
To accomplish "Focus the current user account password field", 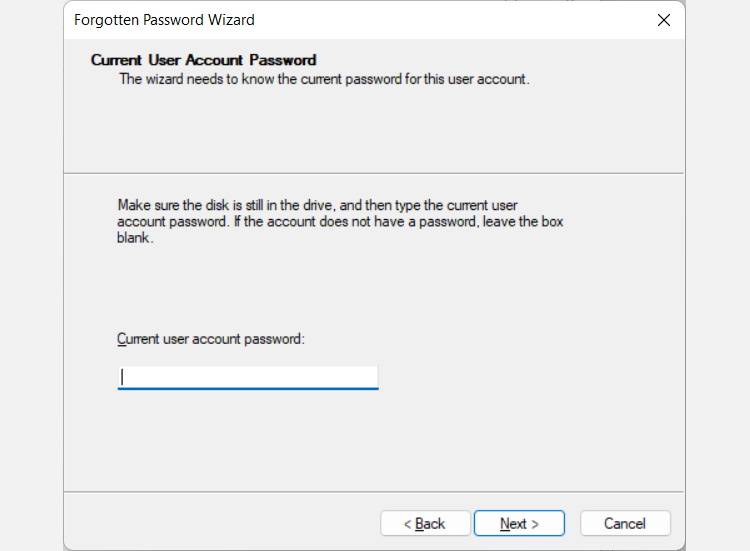I will pos(247,377).
